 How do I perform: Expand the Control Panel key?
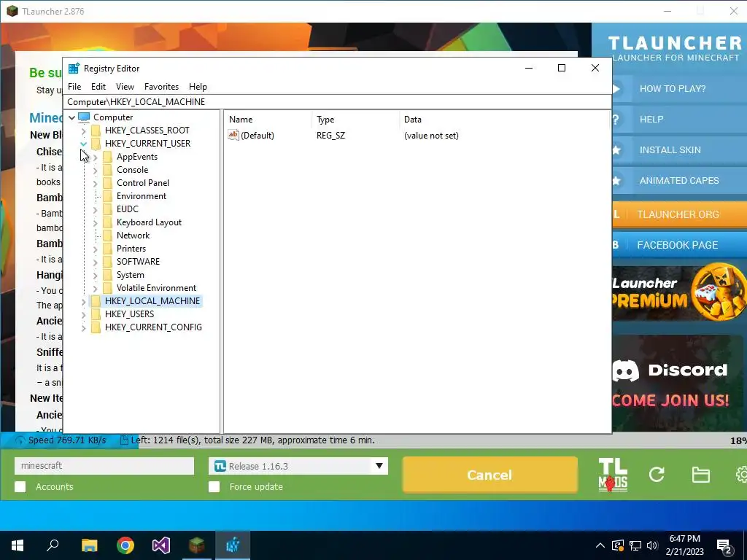[x=96, y=183]
